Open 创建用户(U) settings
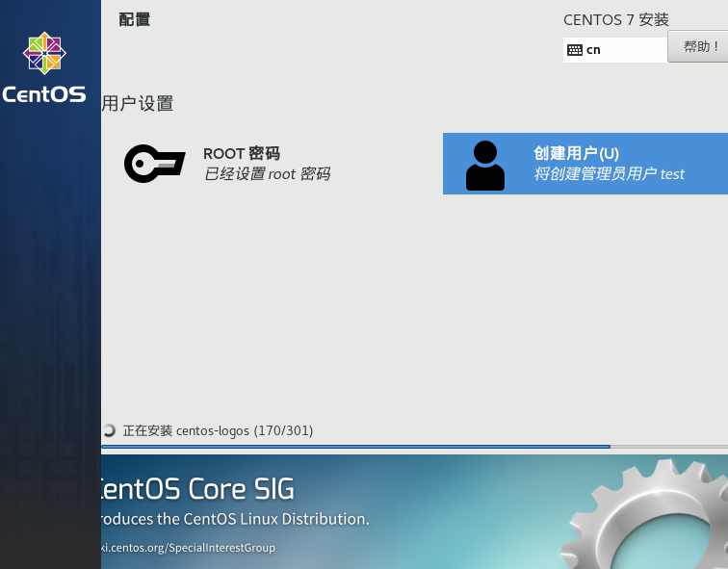 click(x=585, y=164)
